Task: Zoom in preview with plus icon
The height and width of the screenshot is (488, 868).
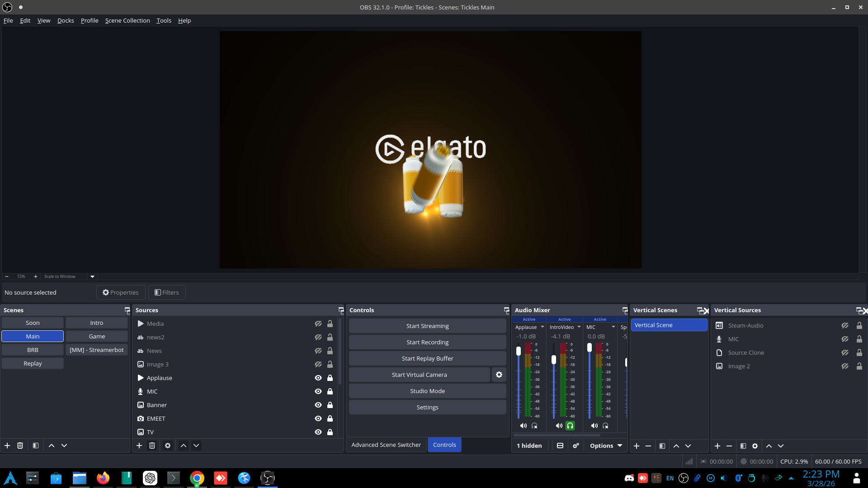Action: [36, 277]
